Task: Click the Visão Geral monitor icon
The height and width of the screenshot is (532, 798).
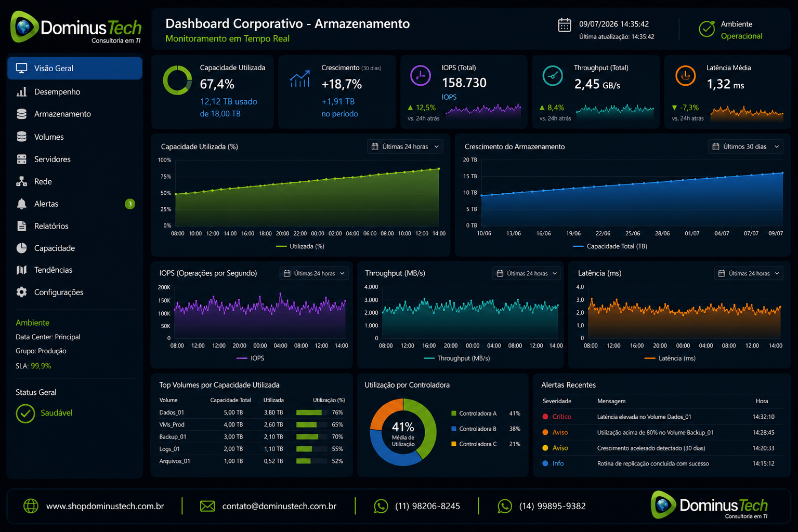Action: point(21,68)
